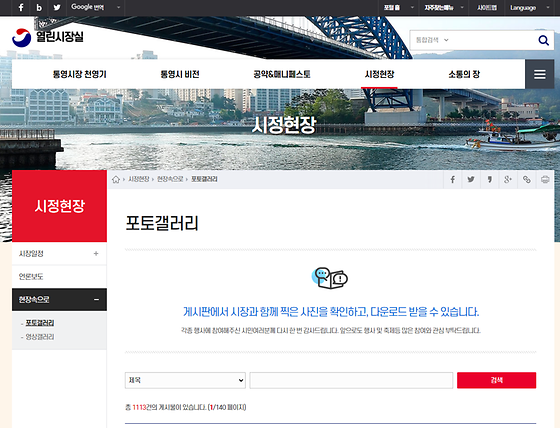Open 사이트맵 in top bar
This screenshot has height=428, width=560.
487,8
